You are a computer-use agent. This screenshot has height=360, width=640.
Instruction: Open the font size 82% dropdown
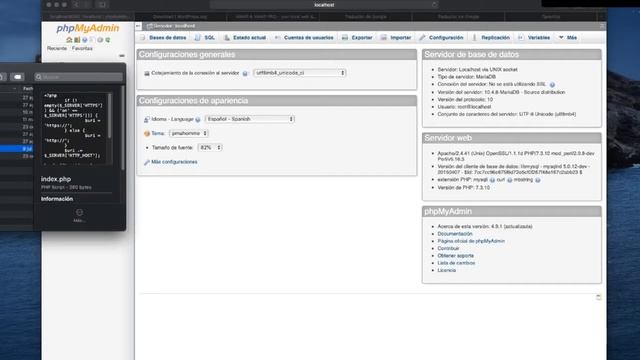tap(210, 147)
